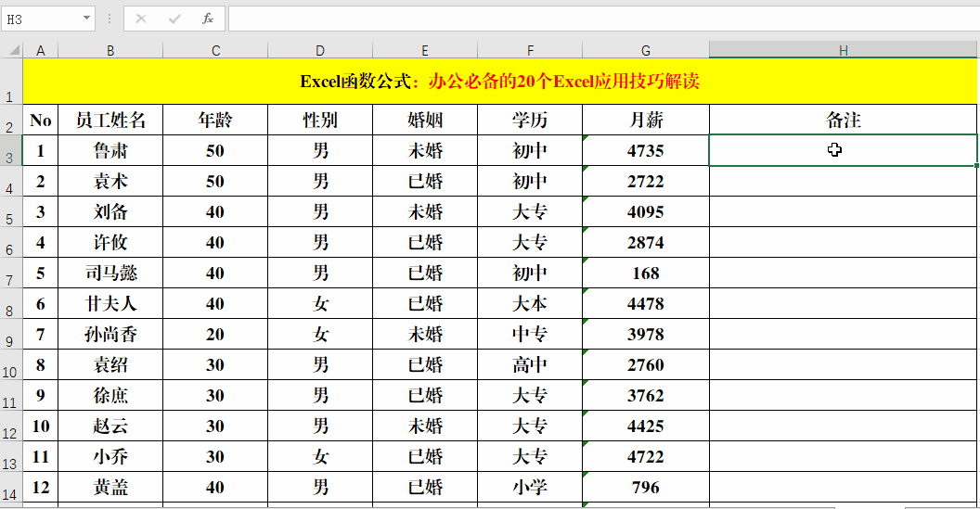The image size is (980, 509).
Task: Select row 5 header
Action: [11, 211]
